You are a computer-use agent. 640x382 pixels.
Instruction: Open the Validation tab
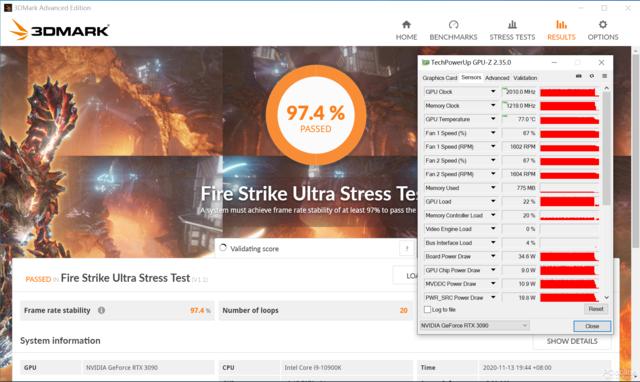(x=525, y=78)
